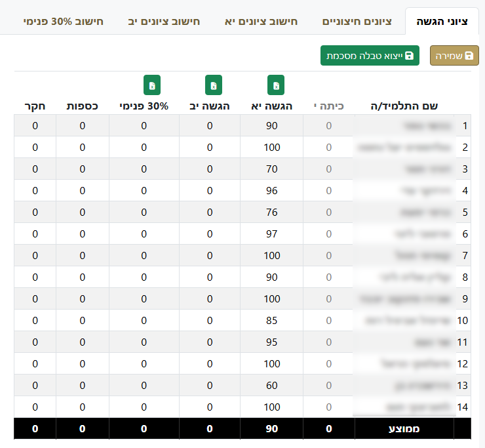Click ייצוא טבלה מסכמת export button

(370, 56)
